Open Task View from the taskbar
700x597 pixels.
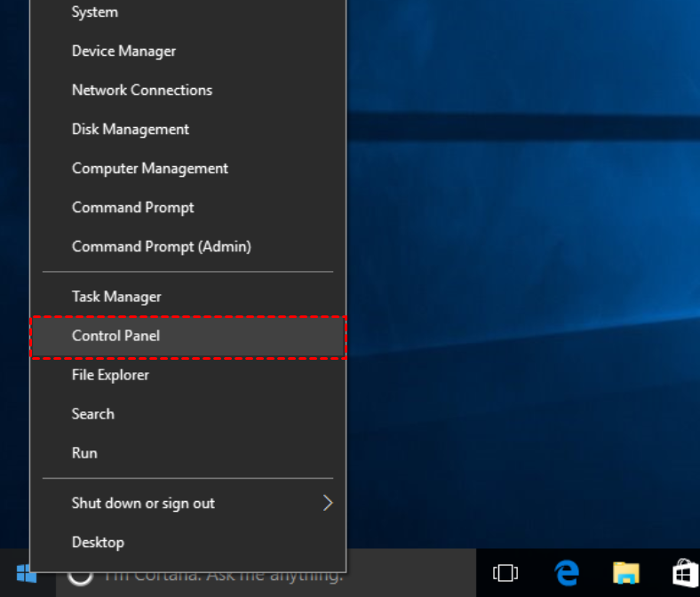coord(505,574)
